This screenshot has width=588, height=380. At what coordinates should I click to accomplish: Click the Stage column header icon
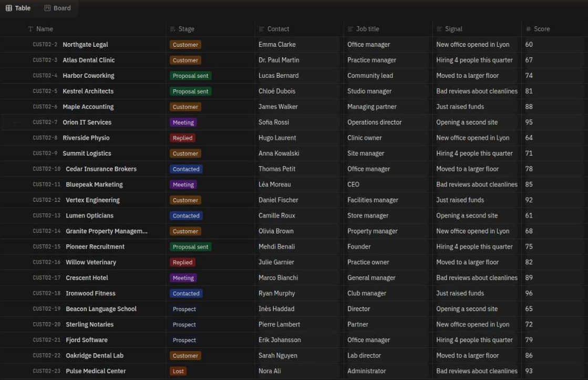point(172,29)
